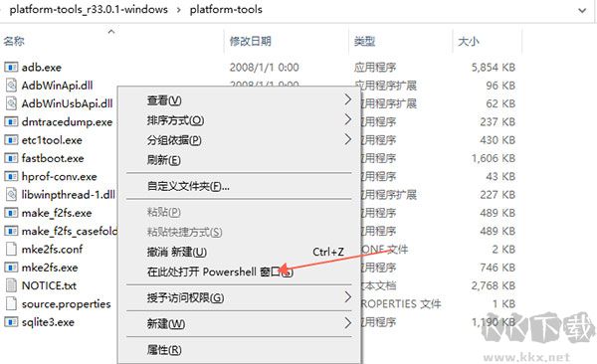This screenshot has height=364, width=597.
Task: Select the make_f2fs.exe file name
Action: click(x=57, y=213)
